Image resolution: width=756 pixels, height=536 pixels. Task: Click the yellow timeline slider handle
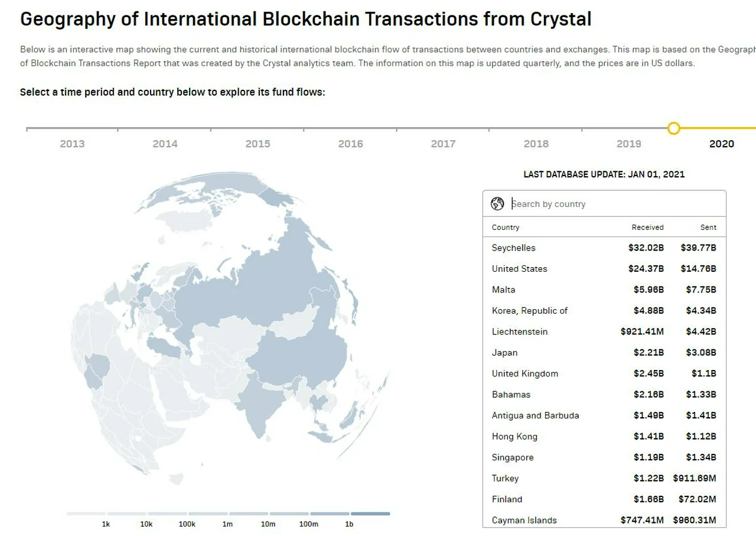(x=674, y=128)
